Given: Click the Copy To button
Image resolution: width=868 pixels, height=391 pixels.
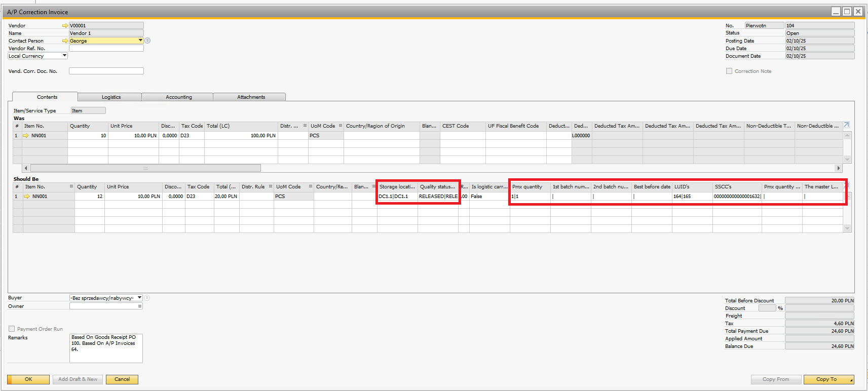Looking at the screenshot, I should (x=826, y=379).
